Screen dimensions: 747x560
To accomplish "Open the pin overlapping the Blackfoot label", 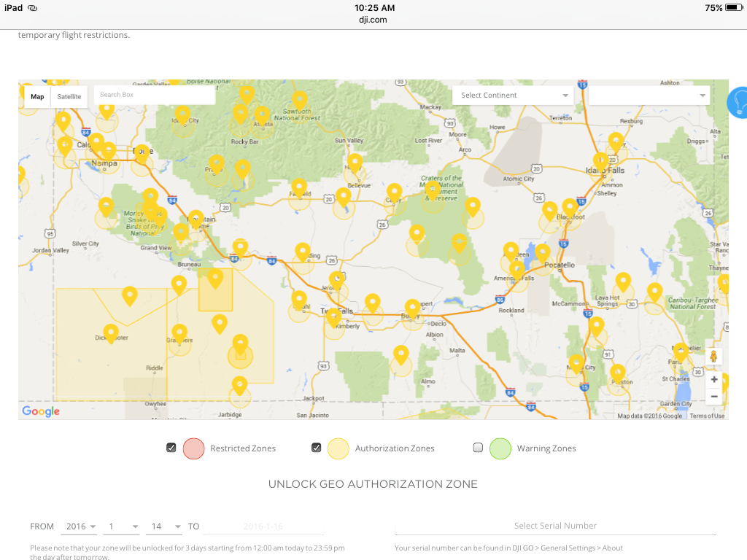I will click(x=570, y=209).
